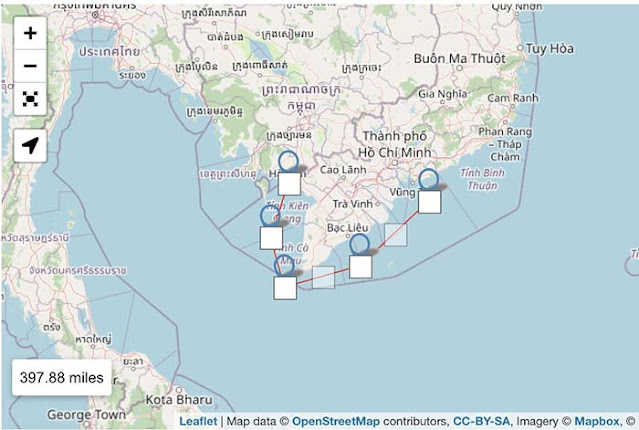Click the Kota Bharu label
The image size is (639, 430).
(x=179, y=400)
